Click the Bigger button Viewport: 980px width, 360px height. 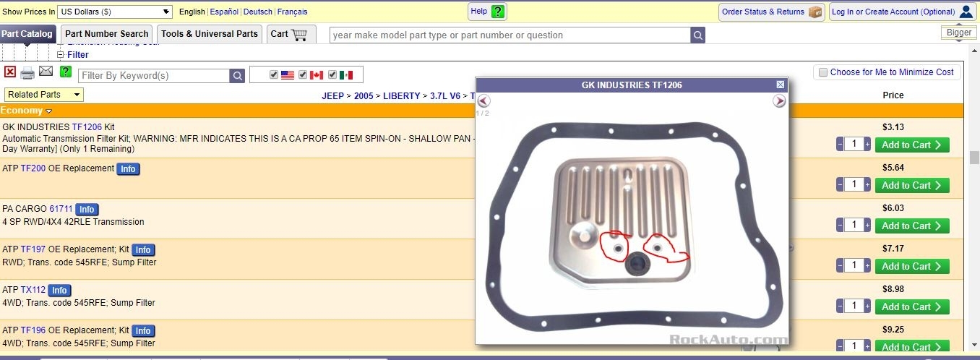click(959, 33)
